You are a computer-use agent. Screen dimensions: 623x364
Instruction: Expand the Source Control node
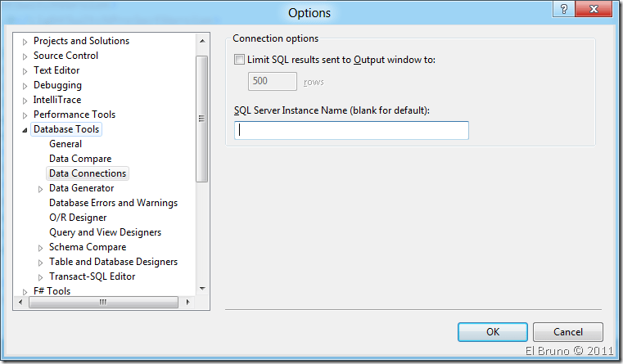25,56
